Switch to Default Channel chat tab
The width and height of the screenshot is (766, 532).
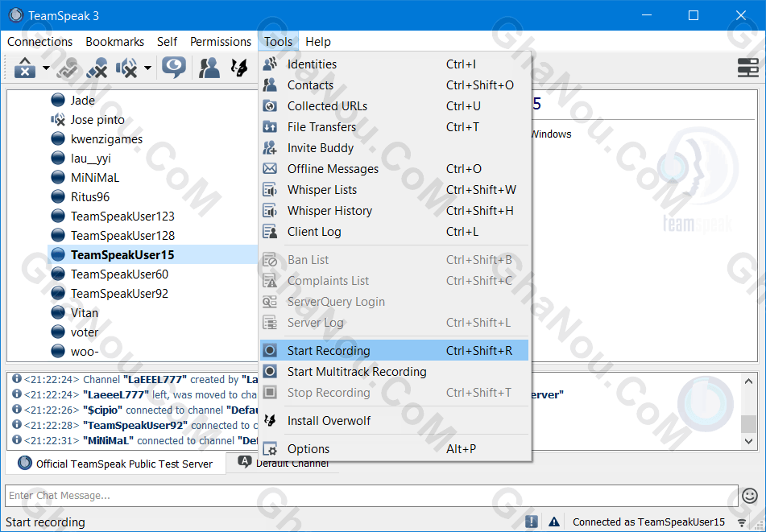click(x=283, y=463)
